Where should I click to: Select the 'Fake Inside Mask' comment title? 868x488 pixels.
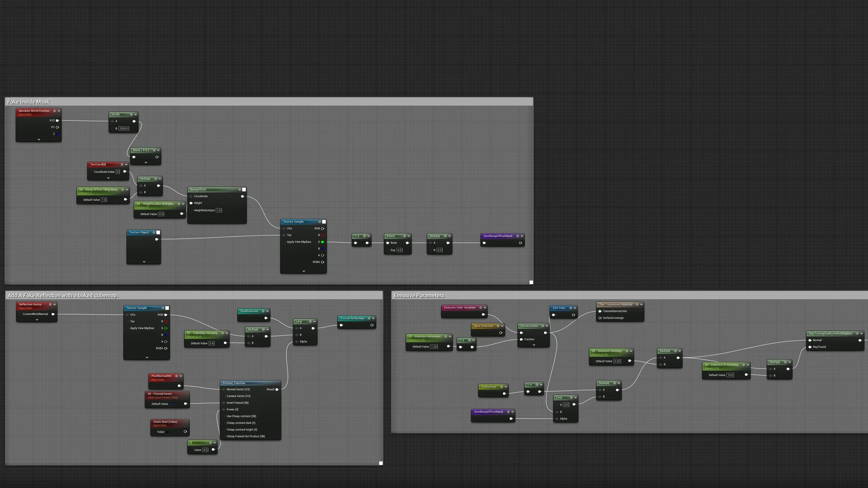click(x=29, y=102)
